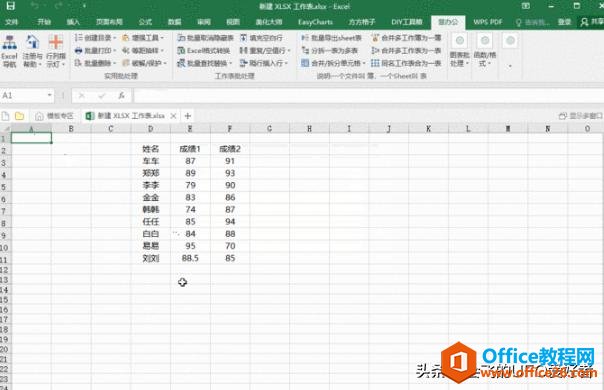
Task: Open 增强工具 tool menu
Action: 143,38
